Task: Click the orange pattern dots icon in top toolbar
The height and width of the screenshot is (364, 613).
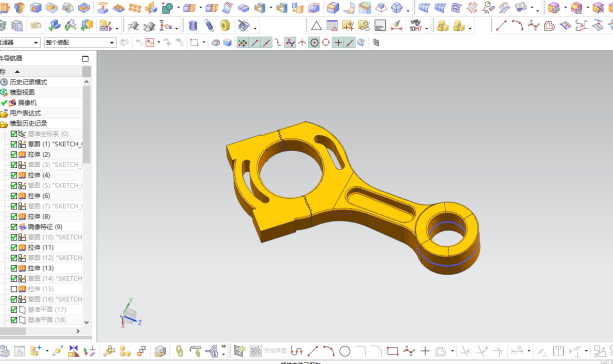Action: click(135, 8)
